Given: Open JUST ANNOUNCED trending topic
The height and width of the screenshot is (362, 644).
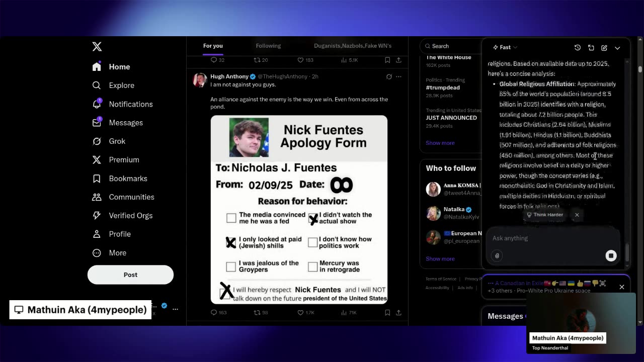Looking at the screenshot, I should tap(451, 118).
